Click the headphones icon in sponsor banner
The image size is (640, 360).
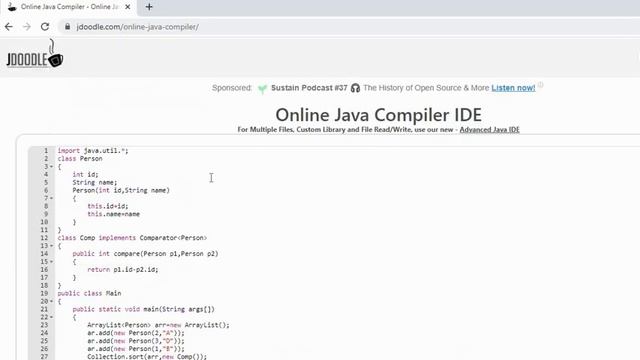(355, 88)
